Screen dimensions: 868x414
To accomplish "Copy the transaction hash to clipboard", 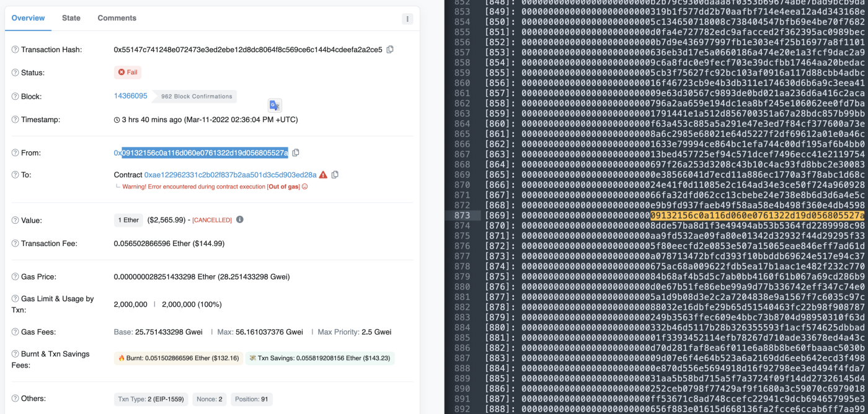I will 390,50.
